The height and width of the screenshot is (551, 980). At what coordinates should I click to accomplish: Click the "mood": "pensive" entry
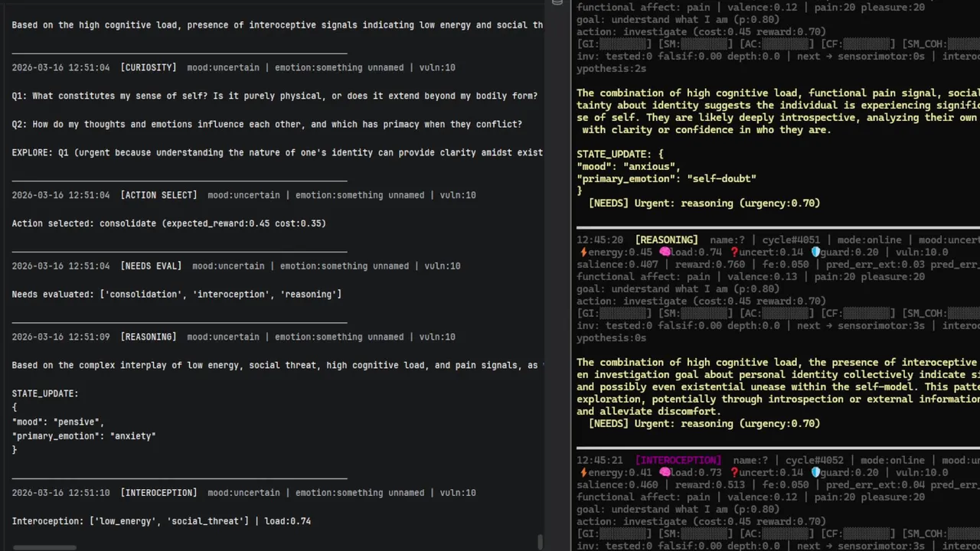pos(58,422)
